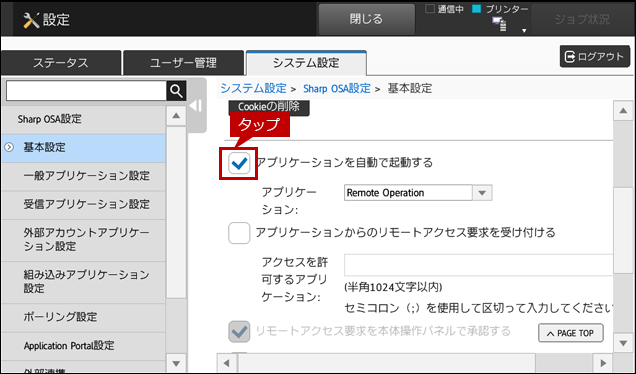The image size is (636, 374).
Task: Open the ジョブ状況 button
Action: (x=582, y=19)
